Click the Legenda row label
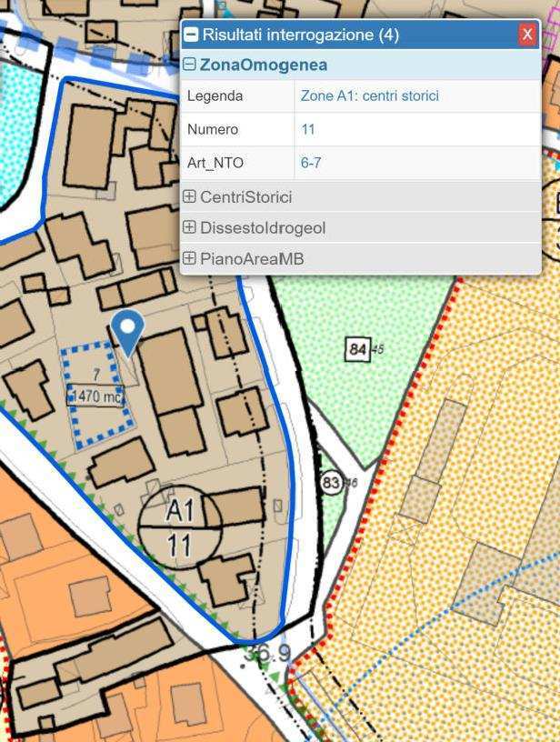Image resolution: width=560 pixels, height=742 pixels. coord(215,95)
